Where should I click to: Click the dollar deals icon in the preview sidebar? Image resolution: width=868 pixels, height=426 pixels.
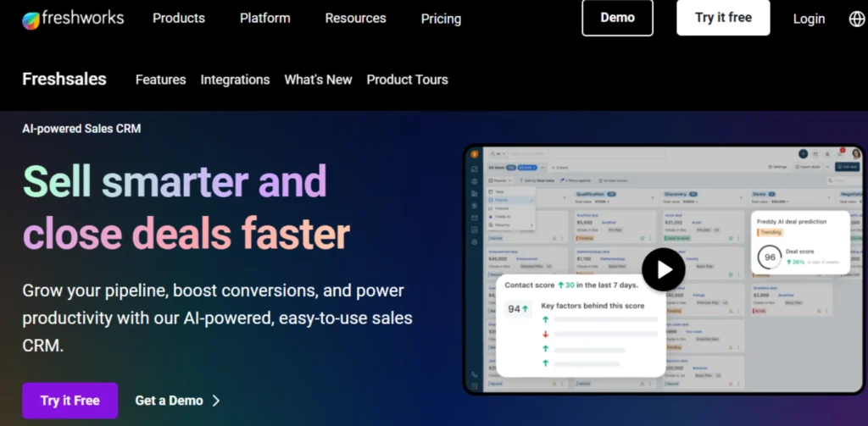coord(475,205)
